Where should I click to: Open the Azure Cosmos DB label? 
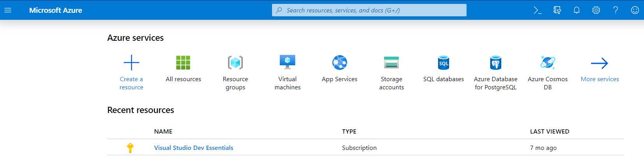[548, 83]
